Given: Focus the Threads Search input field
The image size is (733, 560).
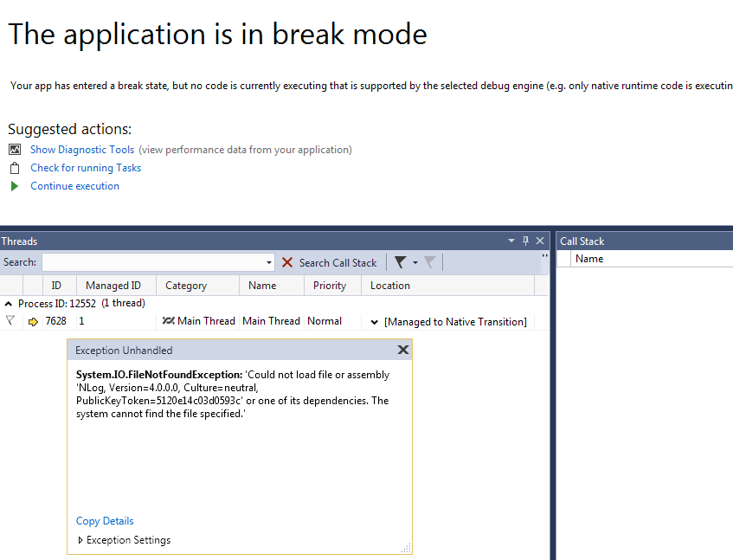Looking at the screenshot, I should coord(153,262).
